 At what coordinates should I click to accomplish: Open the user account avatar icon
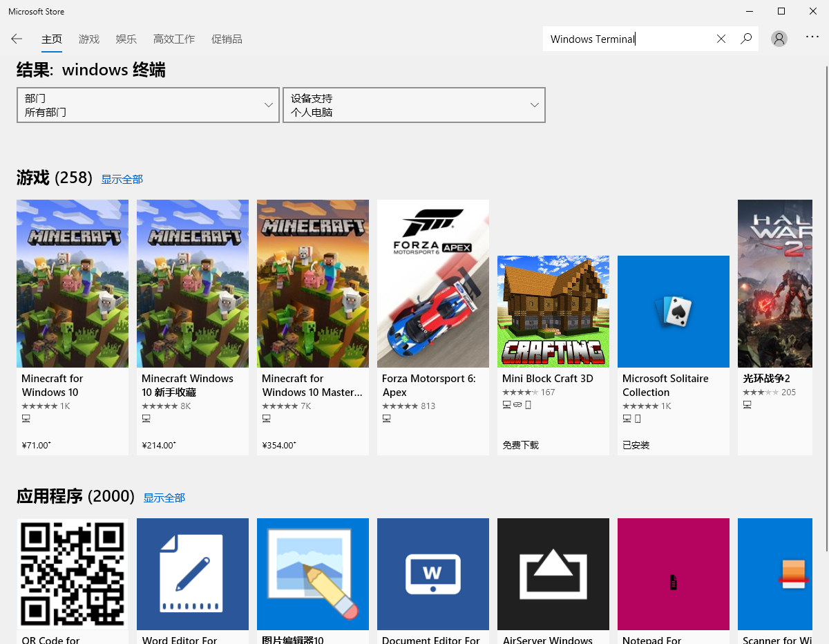click(779, 39)
